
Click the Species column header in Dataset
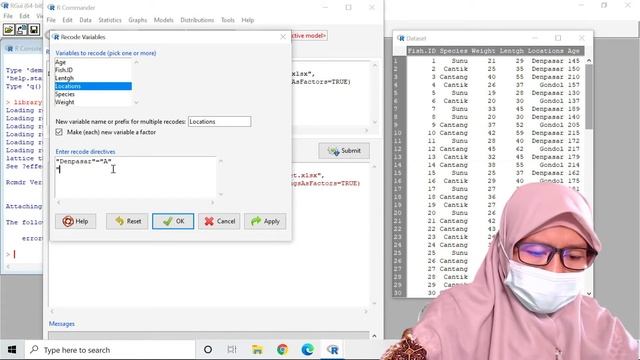tap(453, 51)
